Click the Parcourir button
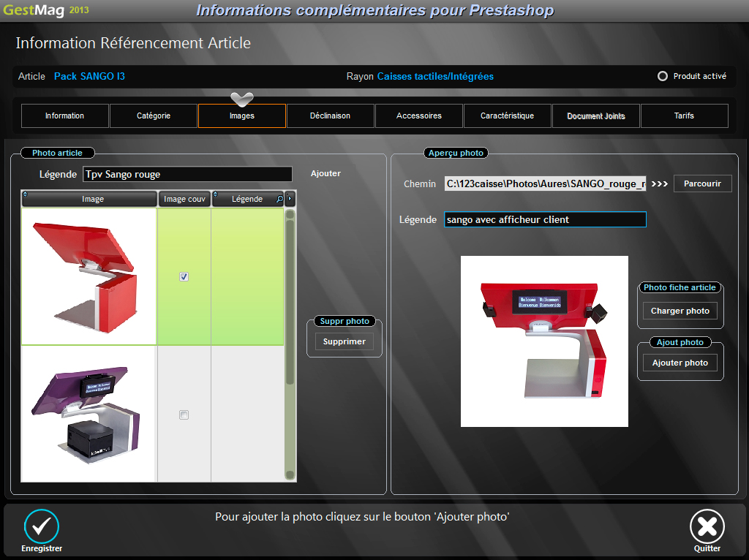Image resolution: width=749 pixels, height=560 pixels. 702,183
